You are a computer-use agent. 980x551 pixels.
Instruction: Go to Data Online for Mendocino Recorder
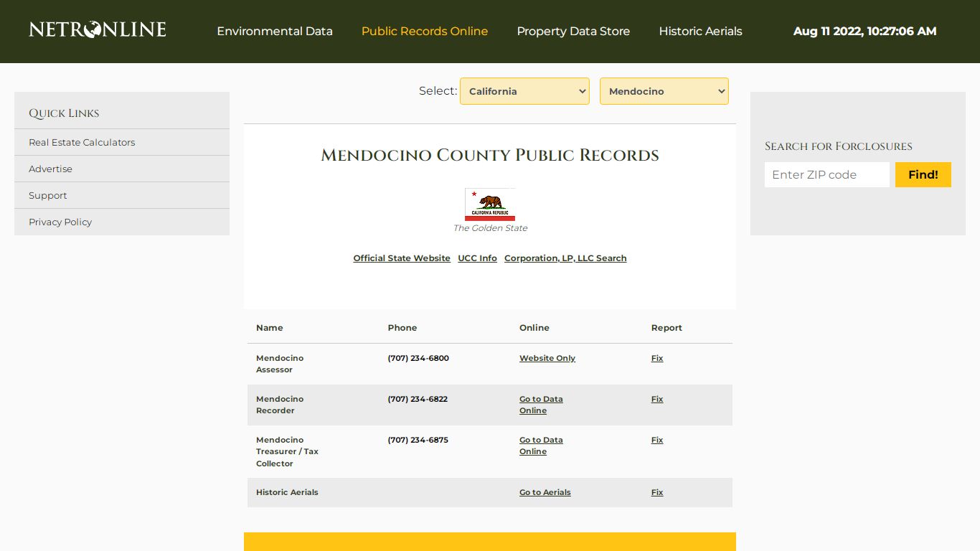[x=541, y=405]
